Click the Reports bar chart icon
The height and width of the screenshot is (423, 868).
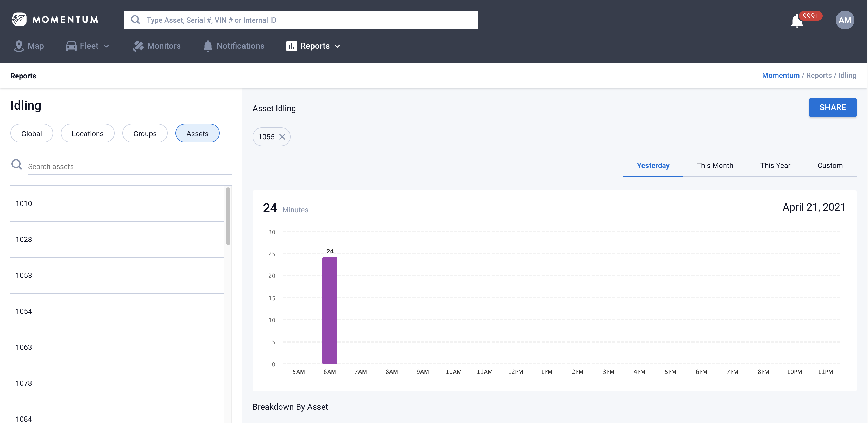pos(291,46)
